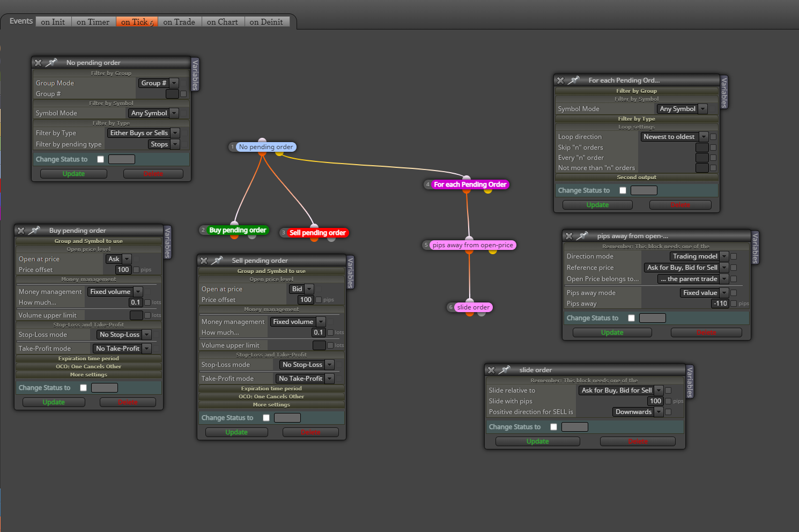799x532 pixels.
Task: Click Delete in pips away panel
Action: pyautogui.click(x=706, y=332)
